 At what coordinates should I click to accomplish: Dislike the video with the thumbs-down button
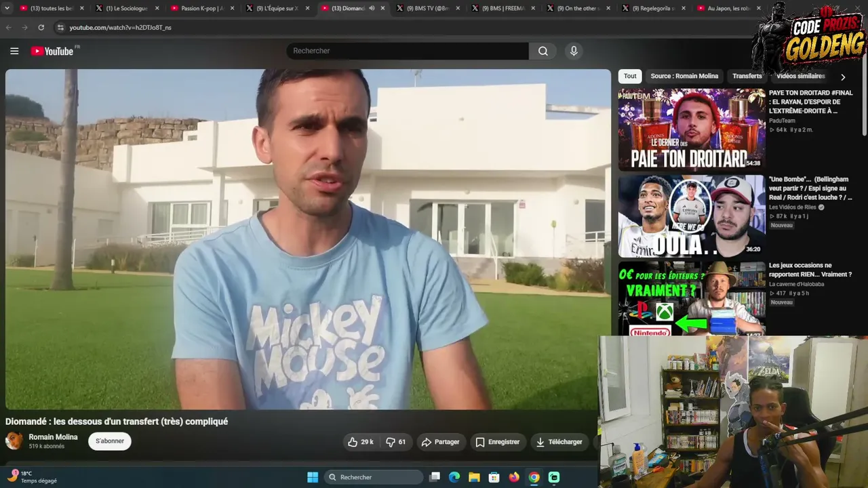(x=396, y=442)
